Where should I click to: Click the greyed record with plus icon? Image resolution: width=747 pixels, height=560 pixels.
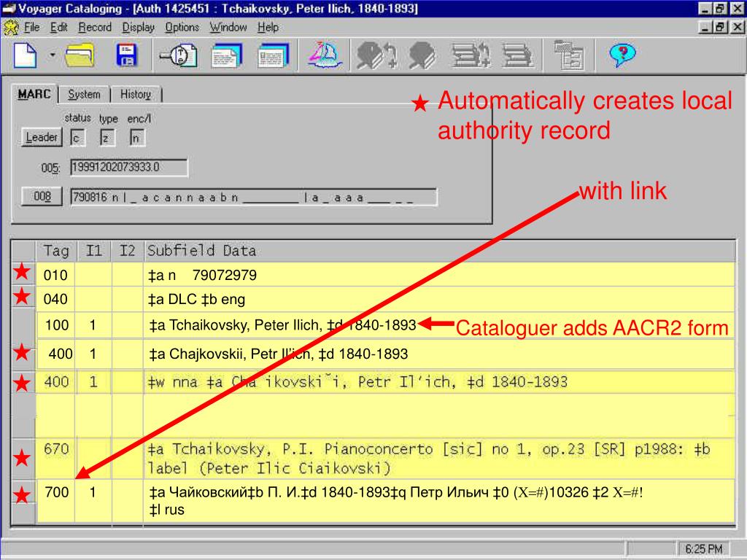click(377, 55)
